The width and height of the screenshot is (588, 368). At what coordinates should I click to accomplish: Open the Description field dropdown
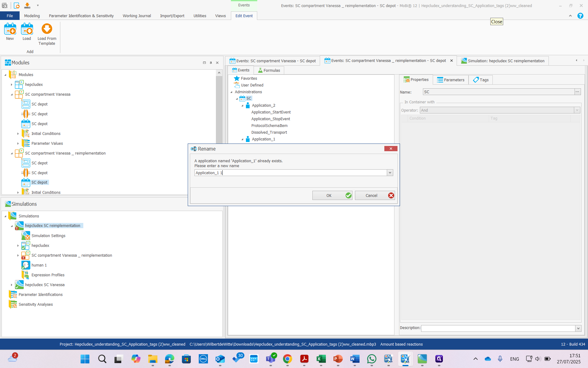click(x=578, y=328)
